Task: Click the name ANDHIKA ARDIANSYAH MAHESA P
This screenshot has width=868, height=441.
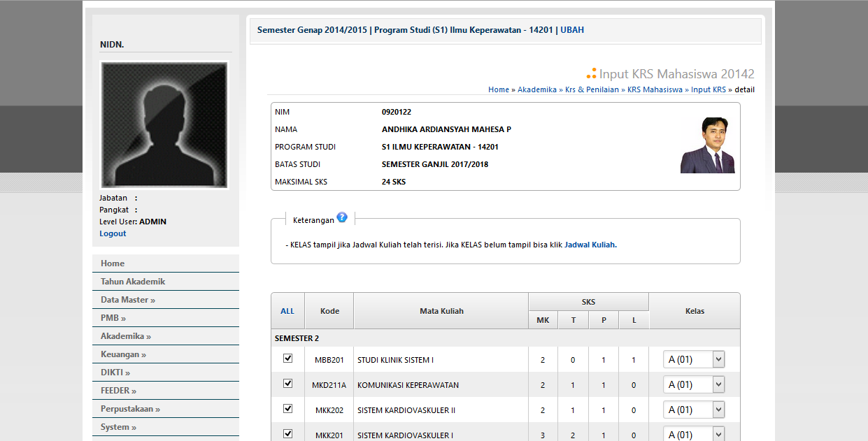Action: pos(446,129)
